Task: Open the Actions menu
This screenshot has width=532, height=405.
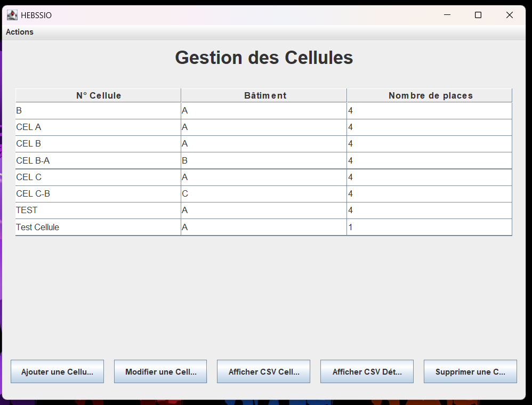Action: pyautogui.click(x=20, y=32)
